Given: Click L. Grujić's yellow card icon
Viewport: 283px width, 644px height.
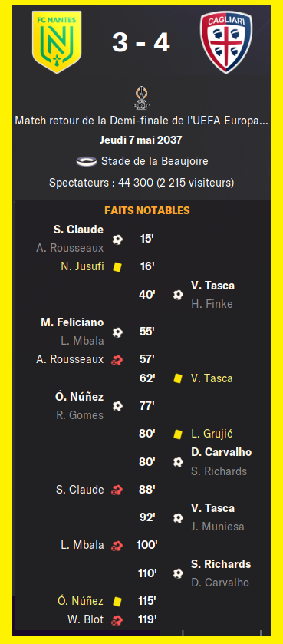Looking at the screenshot, I should pos(178,434).
